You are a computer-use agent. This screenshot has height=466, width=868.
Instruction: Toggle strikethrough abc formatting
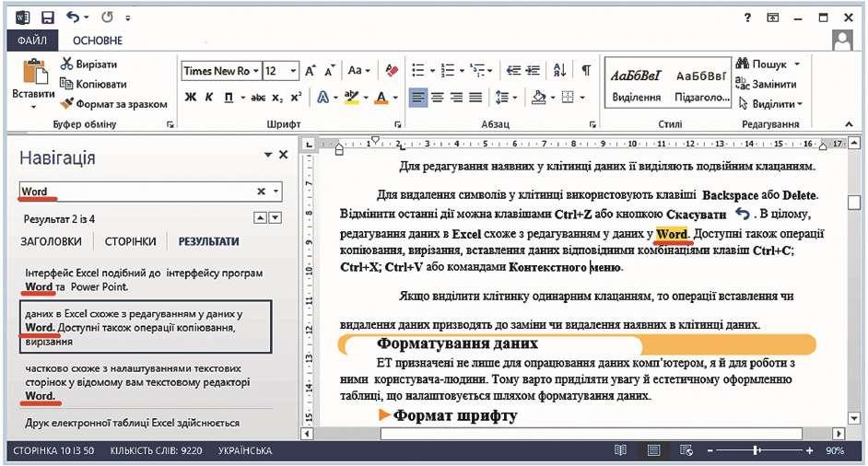(x=258, y=98)
